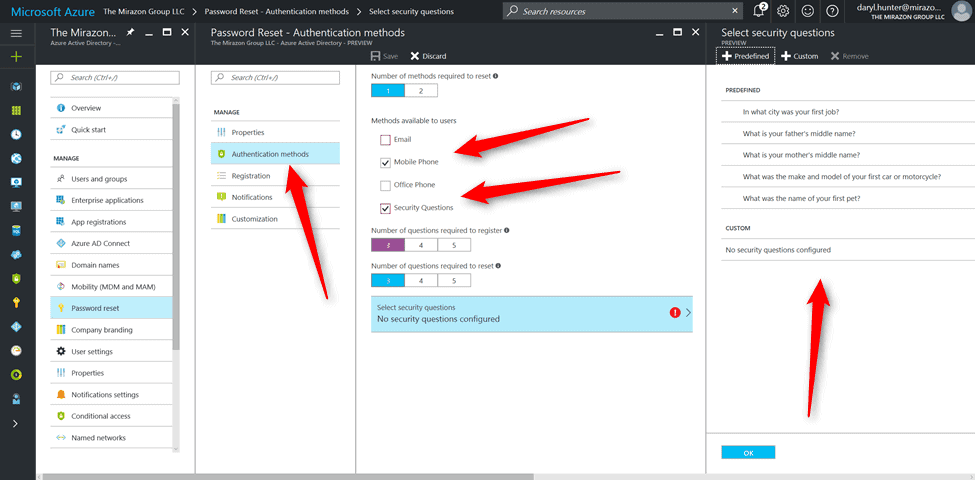This screenshot has height=480, width=975.
Task: Click the Discard button
Action: pyautogui.click(x=428, y=56)
